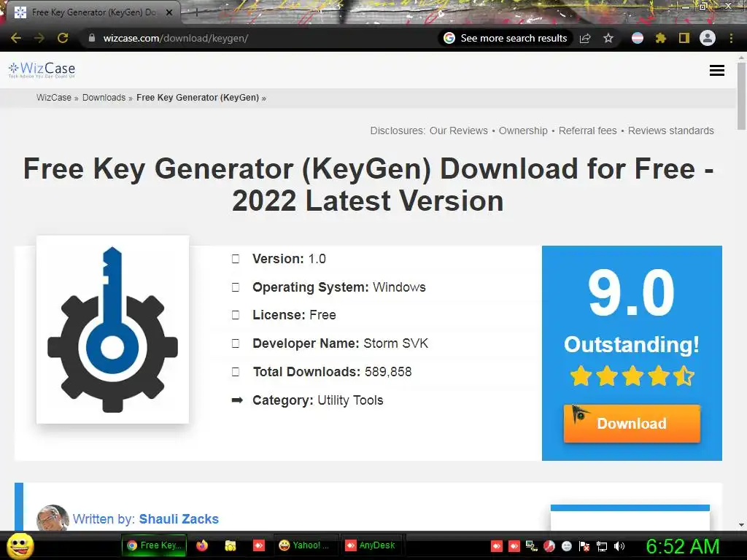747x560 pixels.
Task: Click the network computer tray icon
Action: point(602,546)
